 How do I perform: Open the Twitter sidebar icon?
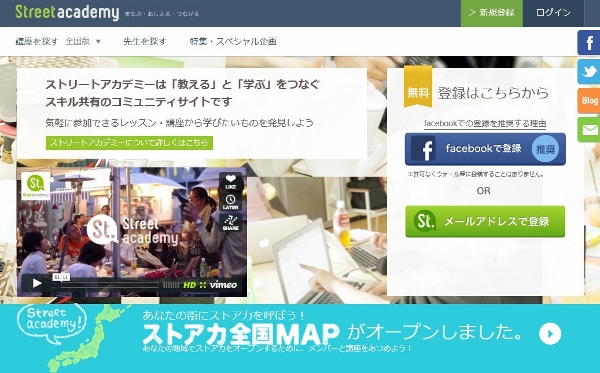[x=589, y=71]
